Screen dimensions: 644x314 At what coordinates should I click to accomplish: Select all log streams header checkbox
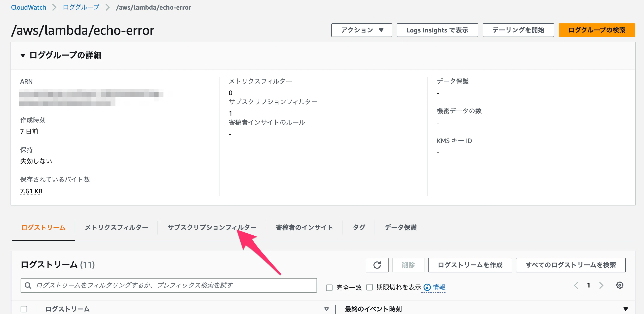[x=24, y=309]
